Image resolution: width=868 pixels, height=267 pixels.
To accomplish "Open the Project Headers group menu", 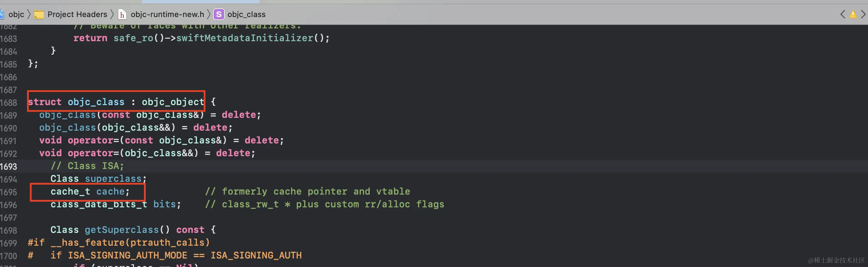I will [77, 15].
